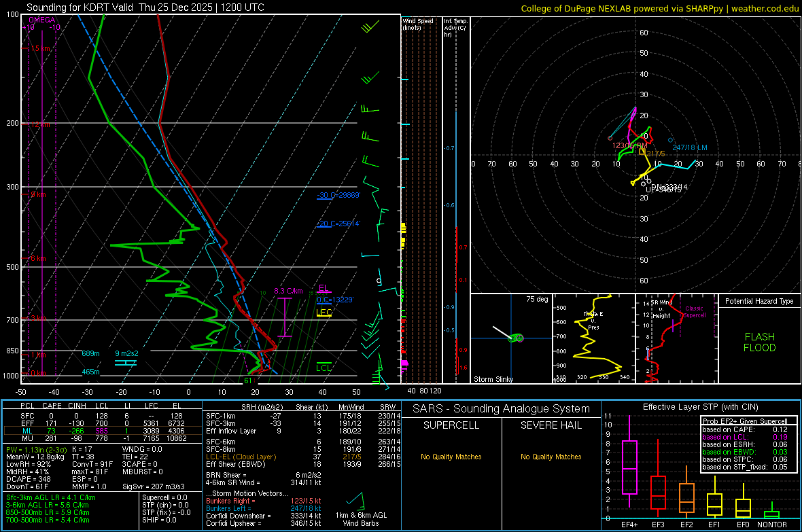
Task: Click the 465m height label
Action: click(90, 372)
